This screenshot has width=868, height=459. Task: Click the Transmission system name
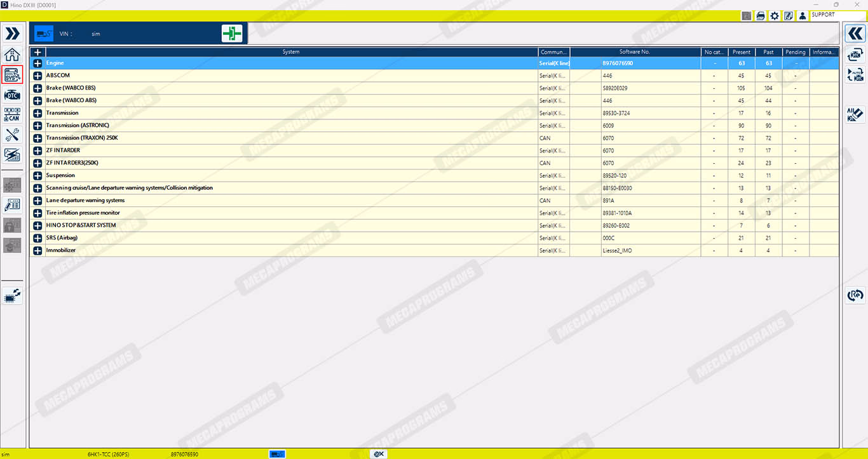click(62, 113)
